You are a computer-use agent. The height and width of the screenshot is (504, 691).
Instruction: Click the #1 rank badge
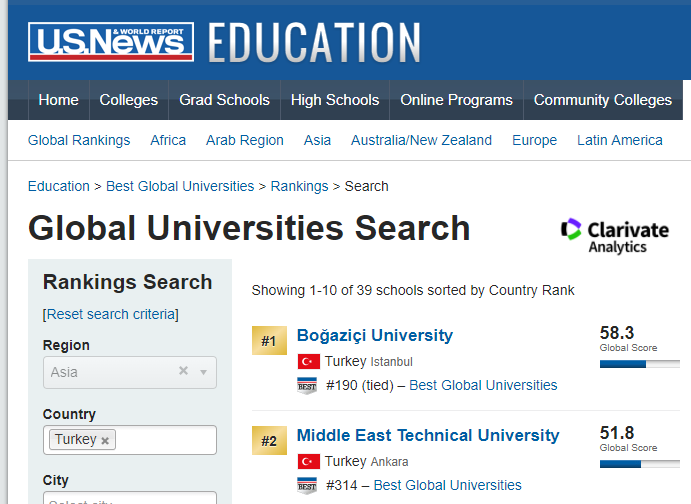coord(268,341)
